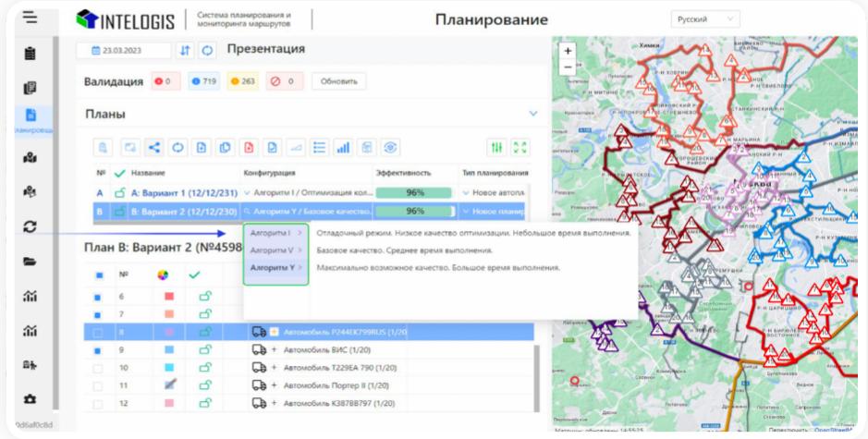868x439 pixels.
Task: Check the checkbox for route 11
Action: tap(97, 385)
